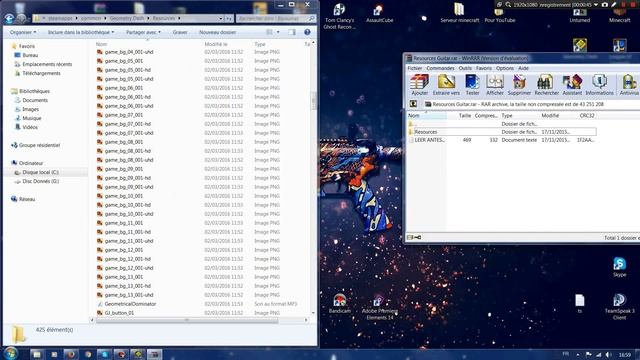Click Nouveau dossier in Explorer toolbar
The width and height of the screenshot is (640, 360).
[x=217, y=32]
